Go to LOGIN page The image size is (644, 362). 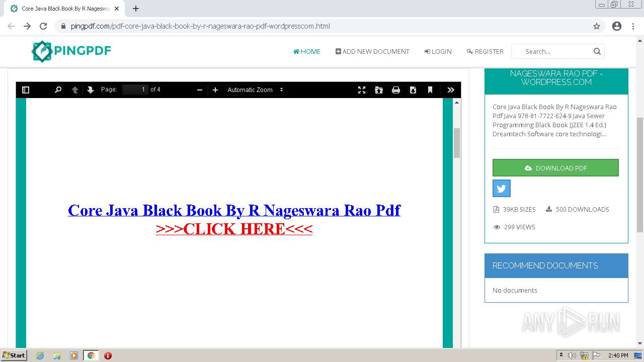coord(438,51)
